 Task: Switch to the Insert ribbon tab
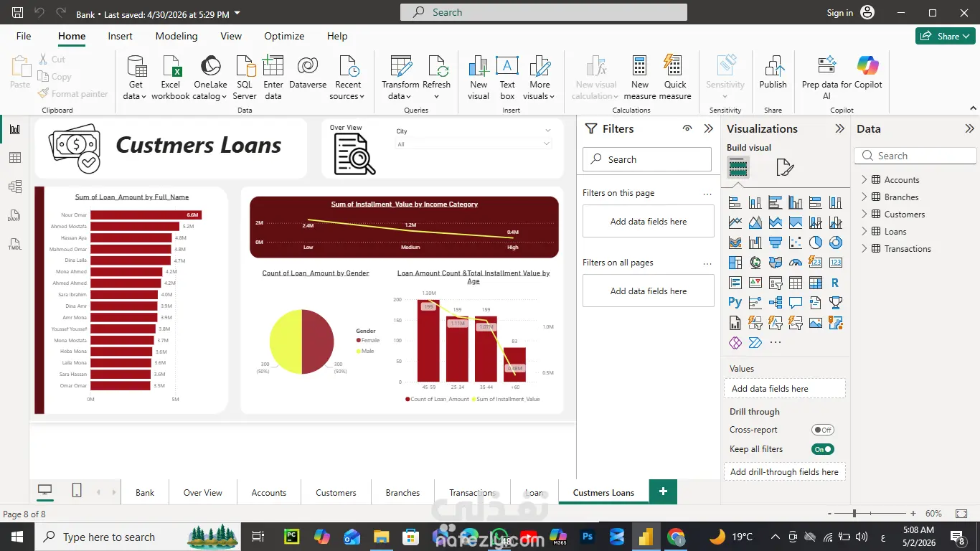click(x=120, y=36)
